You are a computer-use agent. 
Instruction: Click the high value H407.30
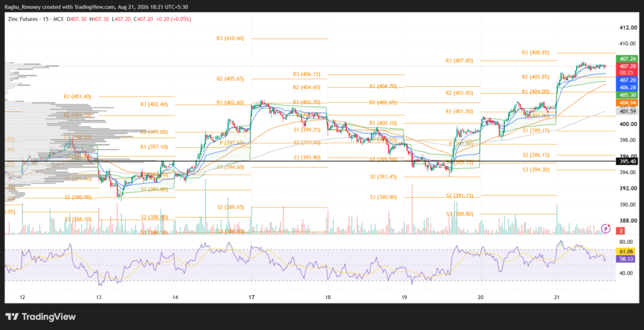pyautogui.click(x=99, y=19)
